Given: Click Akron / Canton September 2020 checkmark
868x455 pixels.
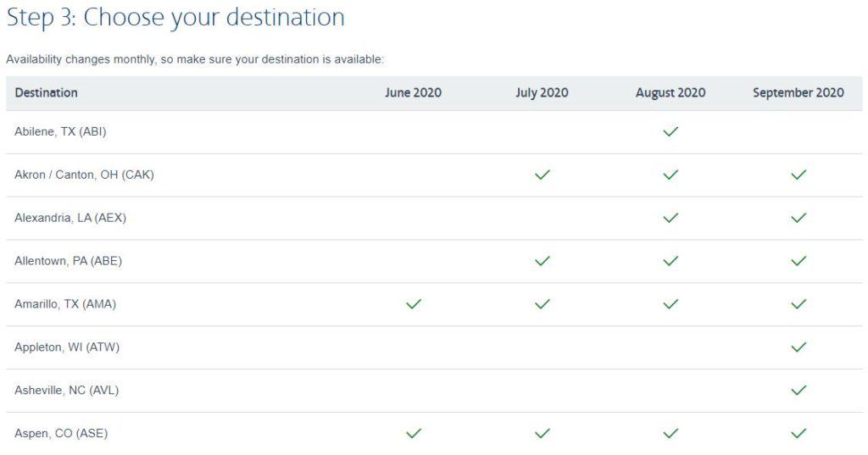Looking at the screenshot, I should (798, 175).
